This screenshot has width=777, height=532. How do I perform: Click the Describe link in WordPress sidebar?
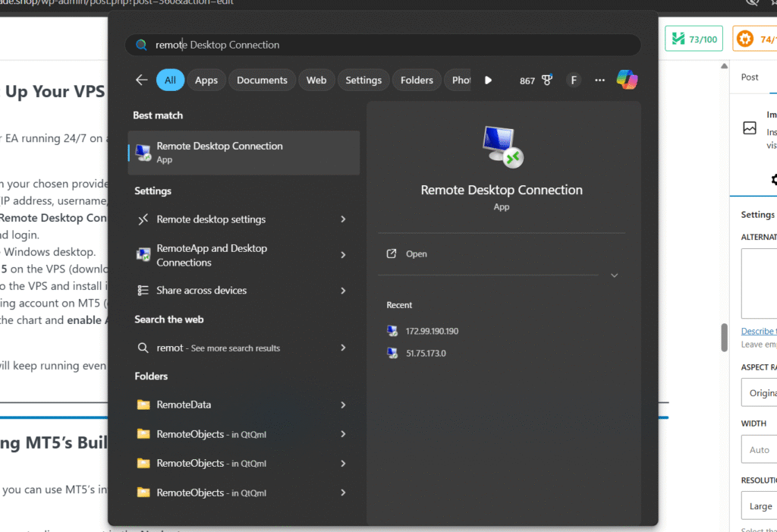(759, 331)
